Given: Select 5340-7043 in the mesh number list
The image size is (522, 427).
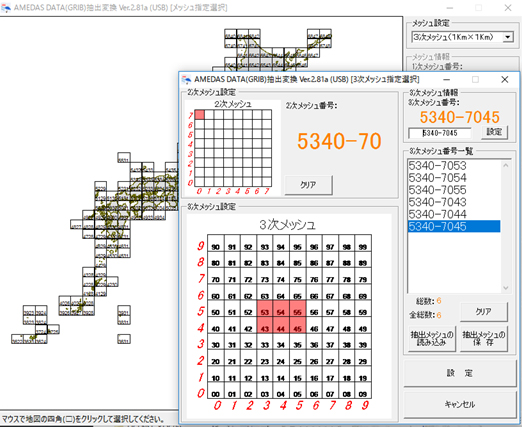Looking at the screenshot, I should coord(454,202).
